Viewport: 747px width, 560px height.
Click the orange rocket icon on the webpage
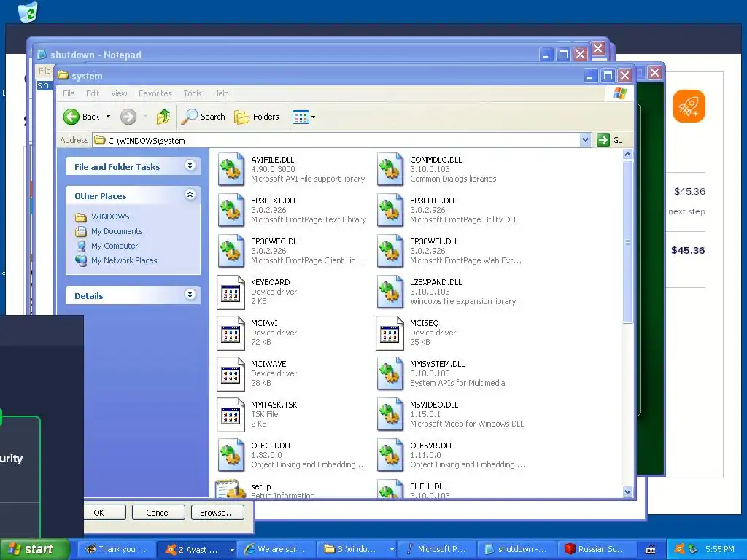[x=689, y=106]
